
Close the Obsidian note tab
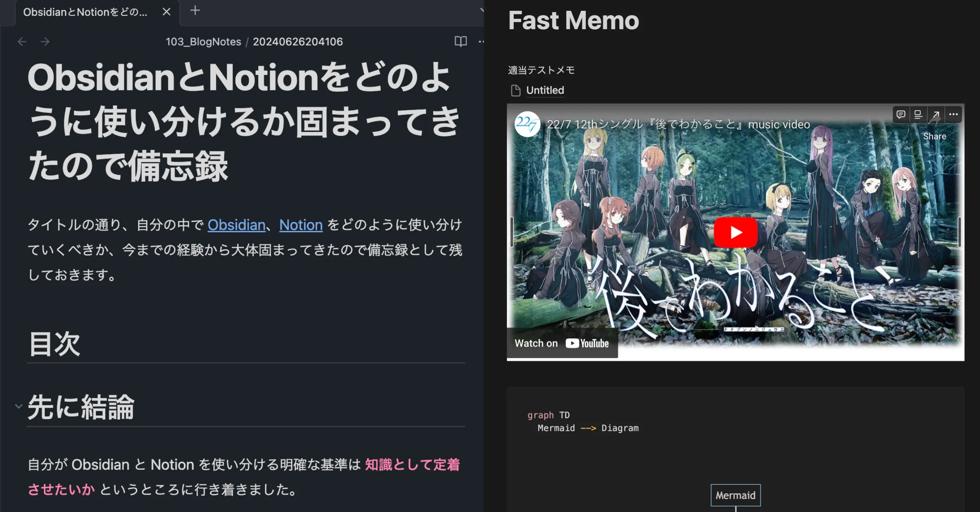click(166, 12)
